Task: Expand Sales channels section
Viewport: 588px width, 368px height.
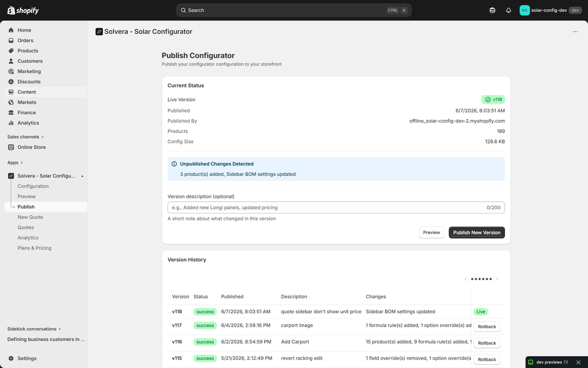Action: point(25,137)
